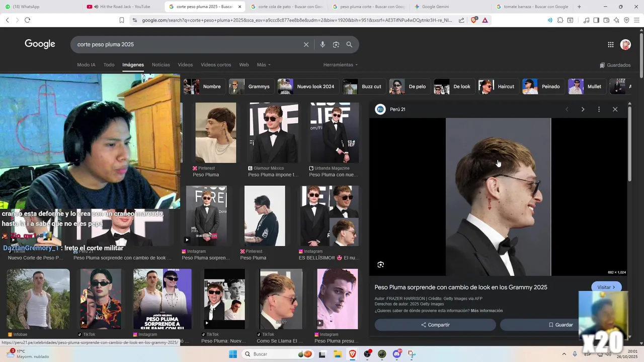644x362 pixels.
Task: Submit search using magnifier icon
Action: pyautogui.click(x=349, y=44)
